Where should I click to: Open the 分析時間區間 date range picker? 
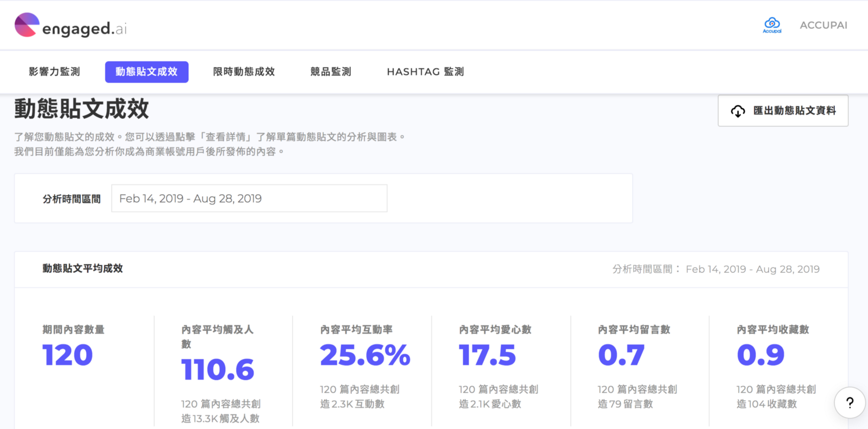[x=249, y=199]
